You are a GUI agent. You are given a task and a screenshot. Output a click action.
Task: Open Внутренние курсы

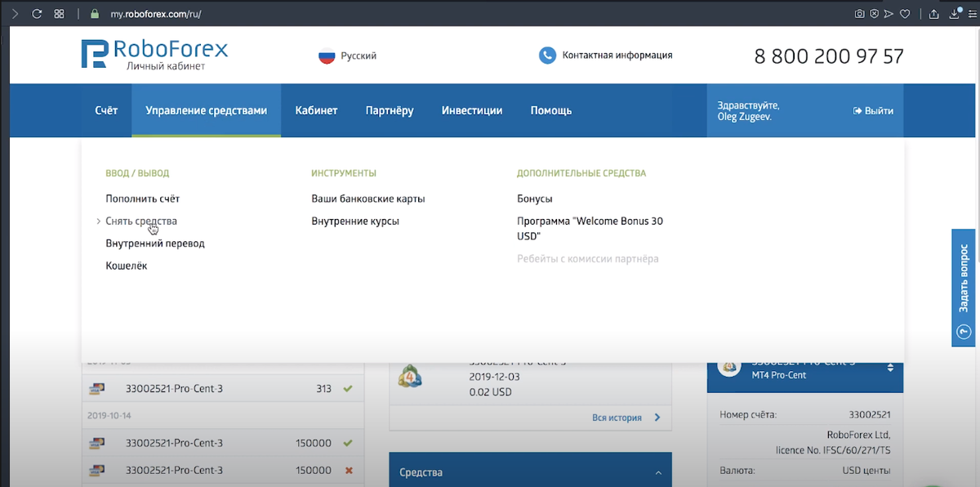point(355,221)
